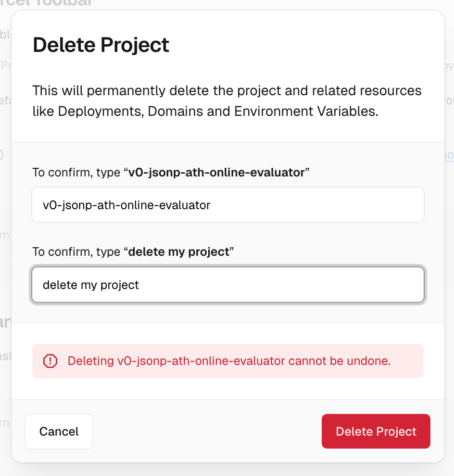The height and width of the screenshot is (476, 454).
Task: Click empty footer space between Cancel and Delete
Action: pyautogui.click(x=207, y=431)
